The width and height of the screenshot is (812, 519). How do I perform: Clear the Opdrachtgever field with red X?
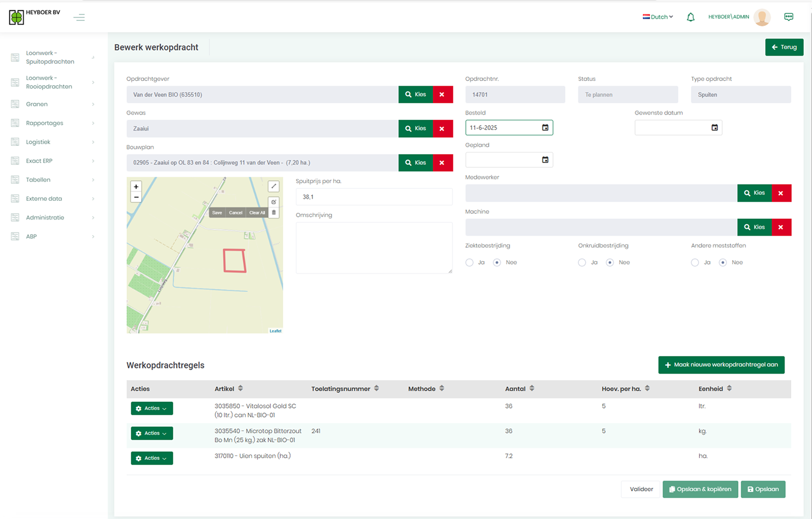coord(442,94)
